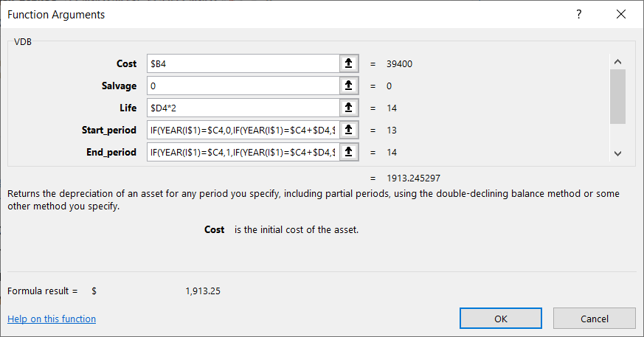This screenshot has height=337, width=644.
Task: Confirm the VDB formula with OK
Action: click(x=501, y=319)
